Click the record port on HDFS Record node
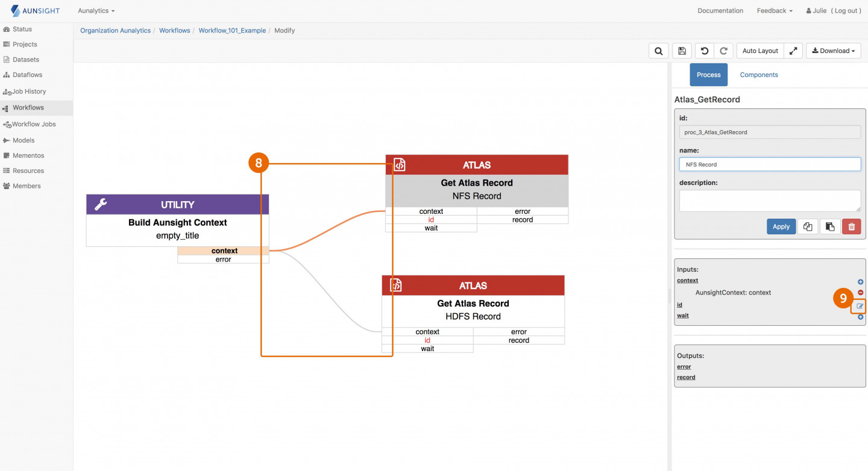The width and height of the screenshot is (868, 471). tap(519, 340)
